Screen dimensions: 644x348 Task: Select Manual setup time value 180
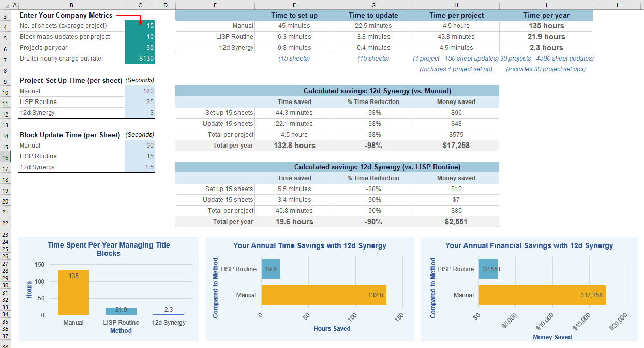pos(140,91)
